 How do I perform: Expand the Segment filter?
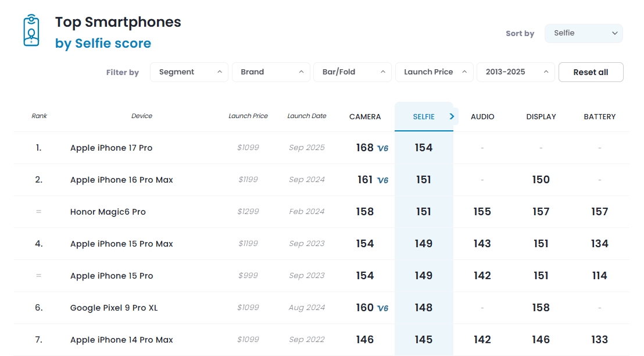(x=189, y=72)
